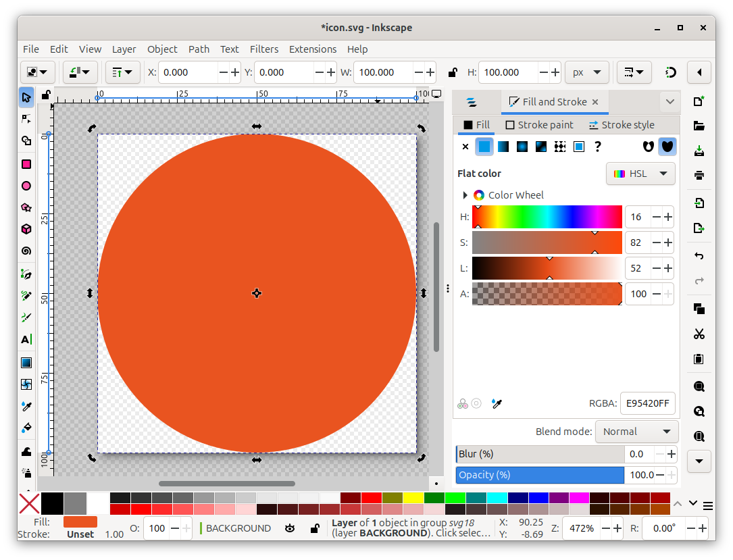Image resolution: width=733 pixels, height=560 pixels.
Task: Open the Path menu
Action: [199, 49]
